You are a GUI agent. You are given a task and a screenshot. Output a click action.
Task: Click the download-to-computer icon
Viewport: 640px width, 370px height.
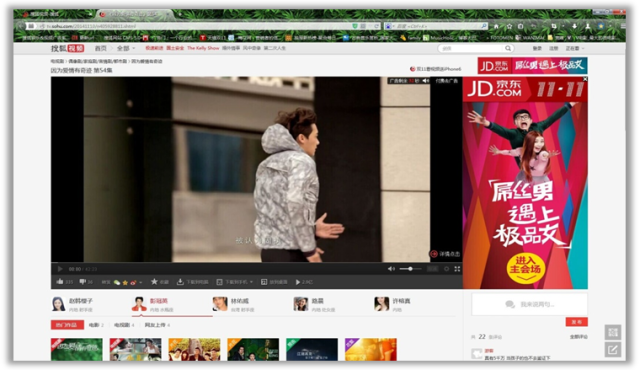click(x=180, y=281)
